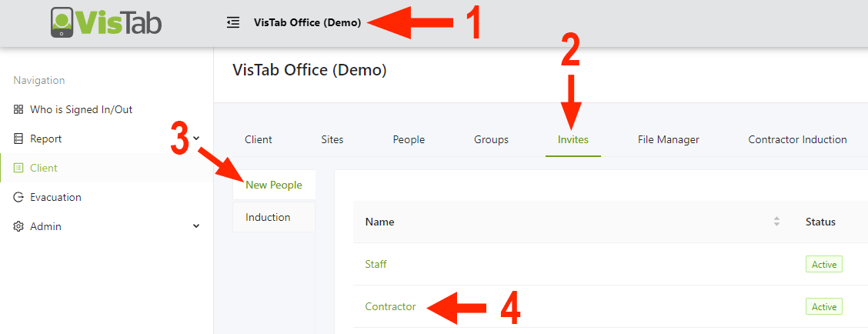The width and height of the screenshot is (868, 334).
Task: Open the File Manager tab
Action: pyautogui.click(x=668, y=139)
